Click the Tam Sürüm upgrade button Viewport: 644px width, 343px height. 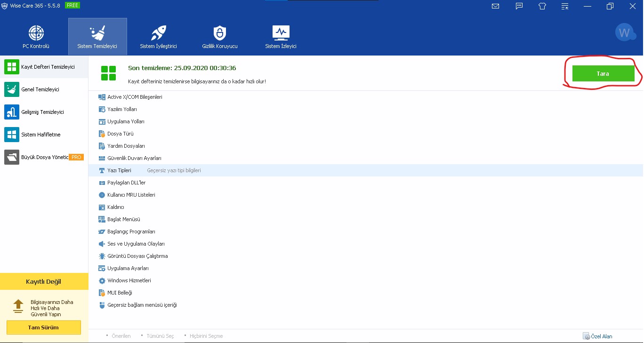tap(44, 327)
